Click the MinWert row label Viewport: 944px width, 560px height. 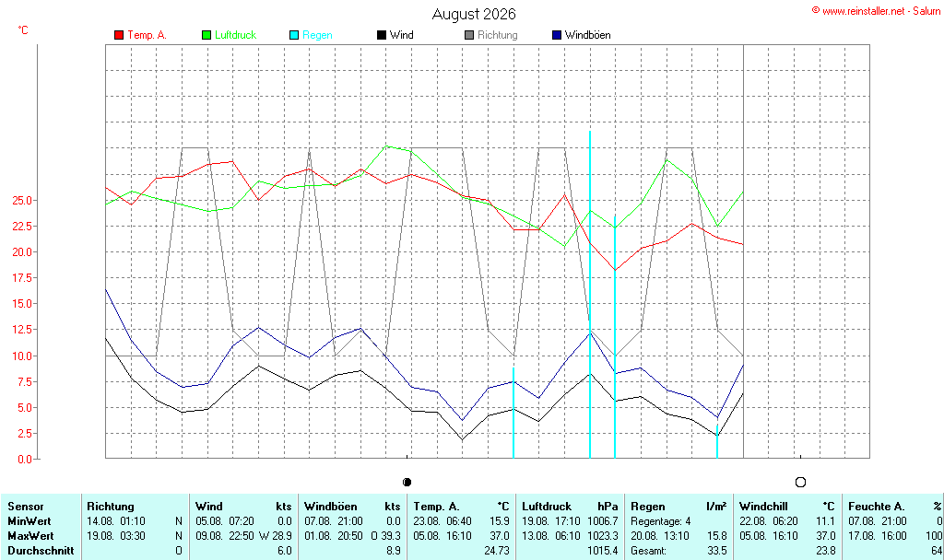[x=29, y=521]
